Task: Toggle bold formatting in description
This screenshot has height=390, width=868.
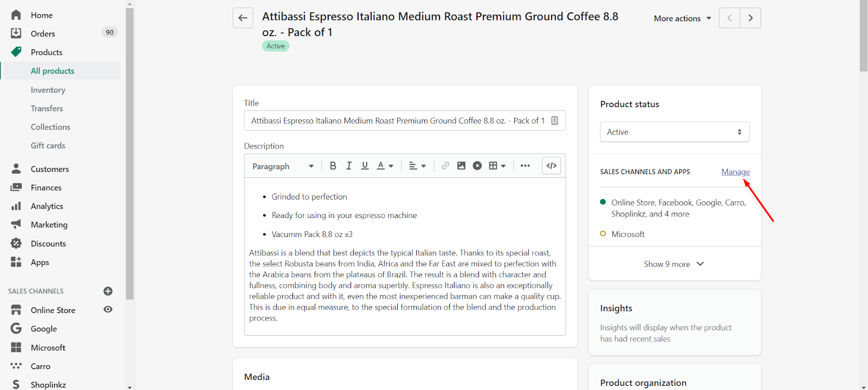Action: [333, 166]
